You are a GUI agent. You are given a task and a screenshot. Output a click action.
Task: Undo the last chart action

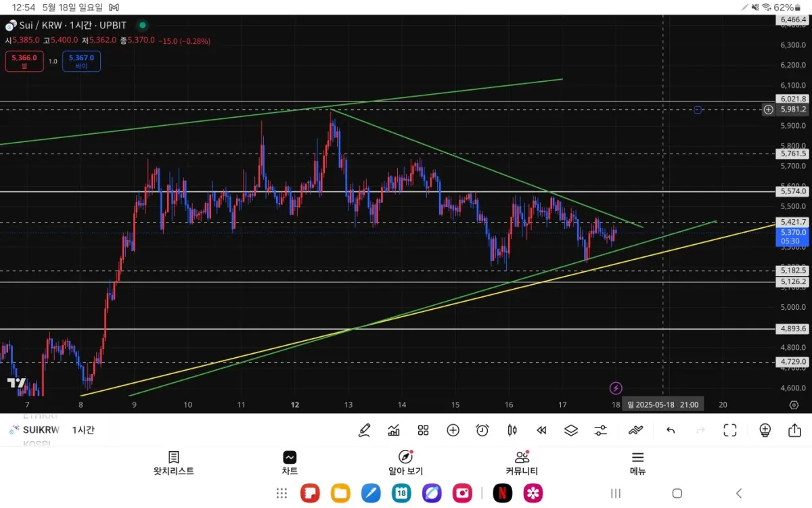(671, 430)
